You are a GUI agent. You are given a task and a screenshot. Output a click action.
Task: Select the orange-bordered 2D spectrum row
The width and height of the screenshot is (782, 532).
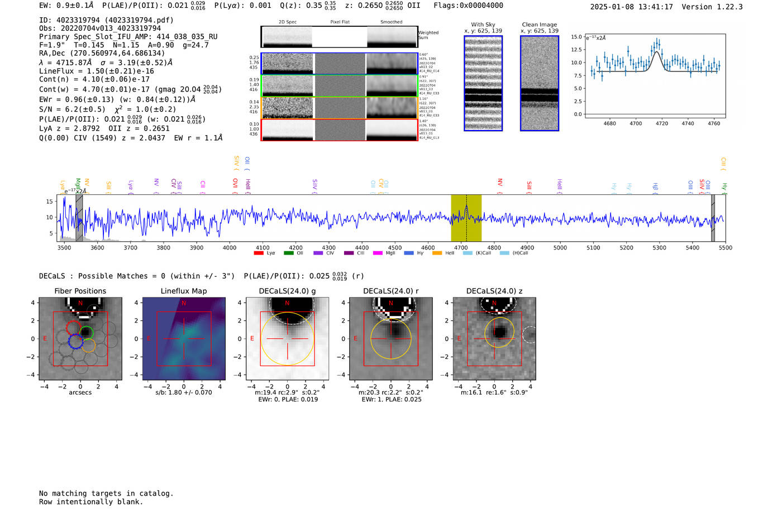[x=339, y=108]
